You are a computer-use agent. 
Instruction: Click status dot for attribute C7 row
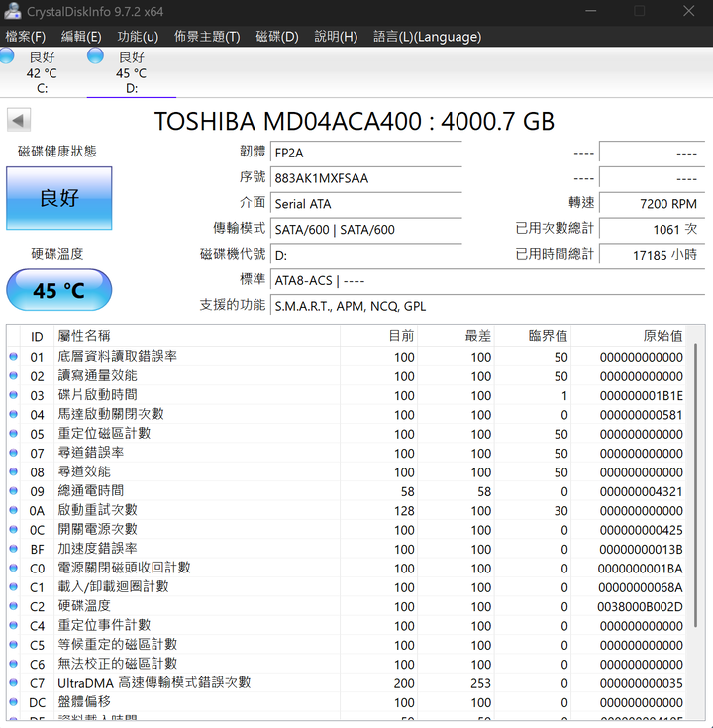pos(14,683)
